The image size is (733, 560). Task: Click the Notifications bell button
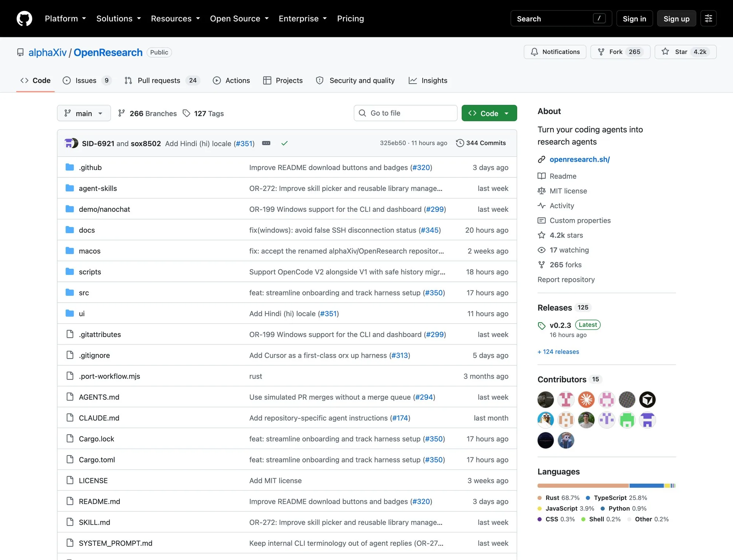pyautogui.click(x=555, y=52)
